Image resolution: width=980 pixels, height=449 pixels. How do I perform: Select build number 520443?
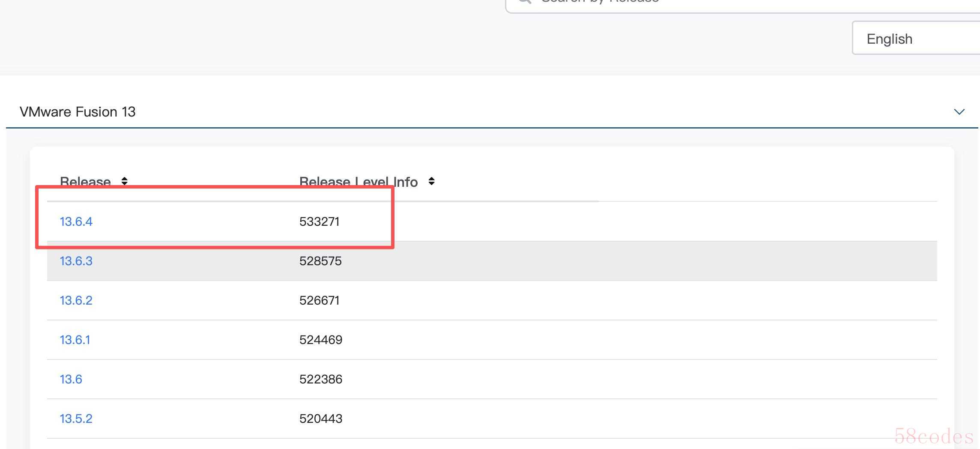pyautogui.click(x=321, y=419)
